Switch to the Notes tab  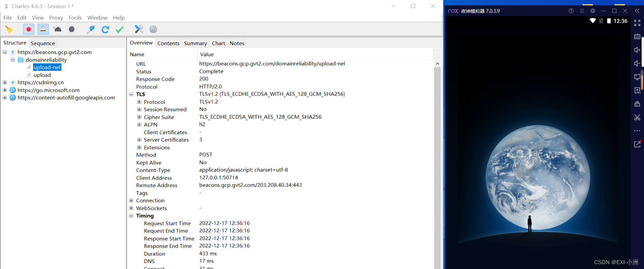tap(237, 43)
